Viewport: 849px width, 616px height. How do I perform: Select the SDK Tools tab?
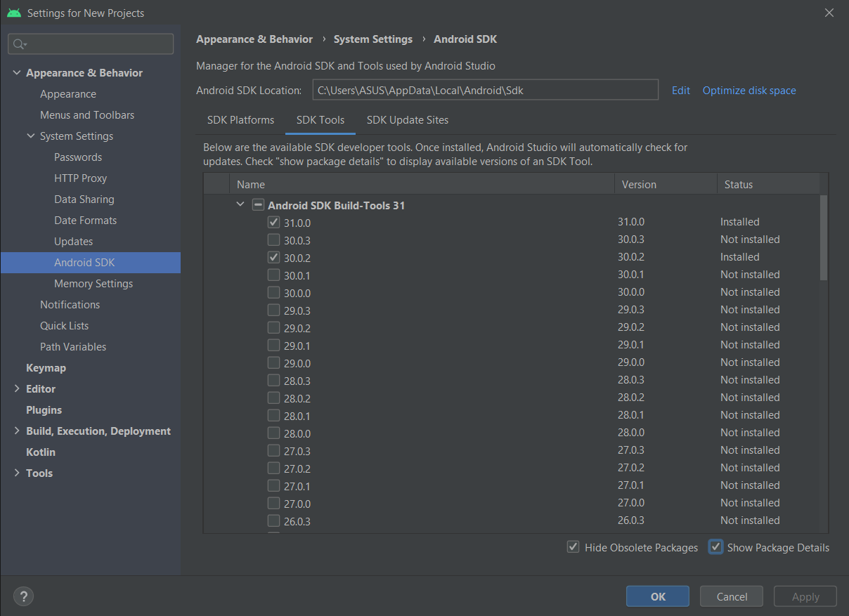(x=320, y=120)
